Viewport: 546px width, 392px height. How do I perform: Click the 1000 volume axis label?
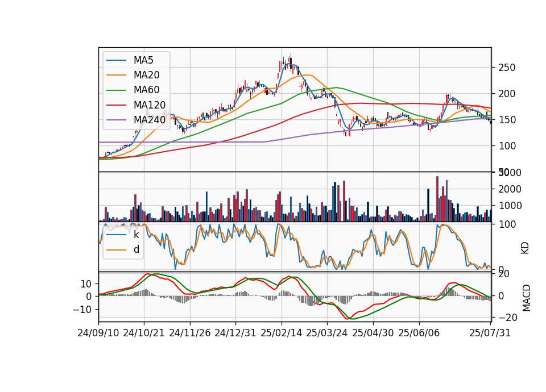[x=510, y=206]
